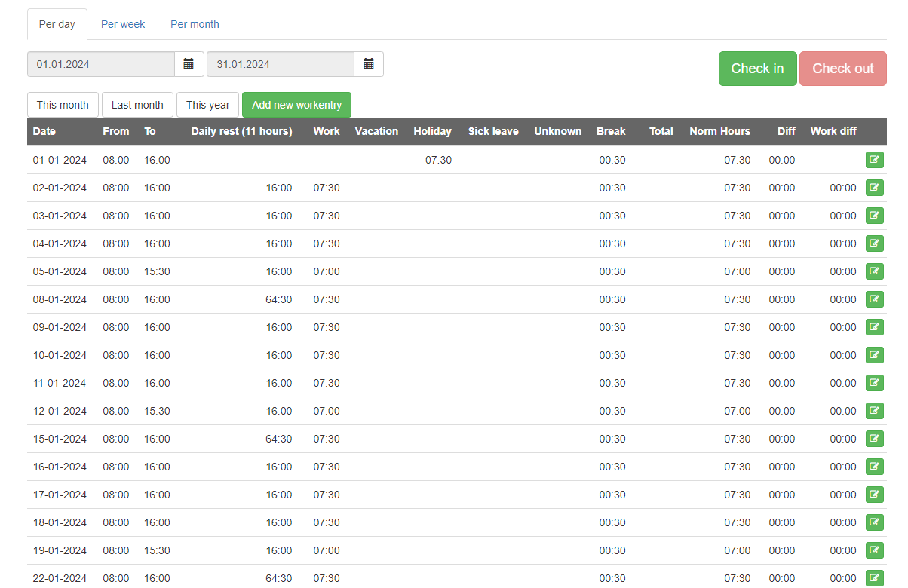This screenshot has height=588, width=908.
Task: Edit the workentry for 01-01-2024
Action: pyautogui.click(x=874, y=160)
